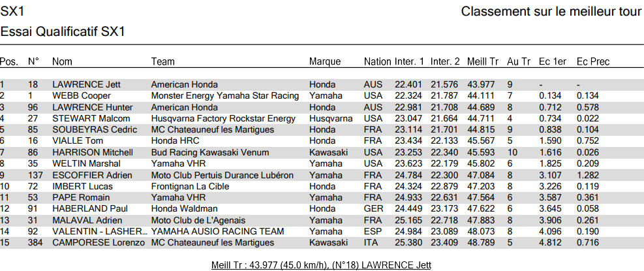Click the YAMAHA AUSIO RACING TEAM entry
644x271 pixels.
[x=217, y=232]
